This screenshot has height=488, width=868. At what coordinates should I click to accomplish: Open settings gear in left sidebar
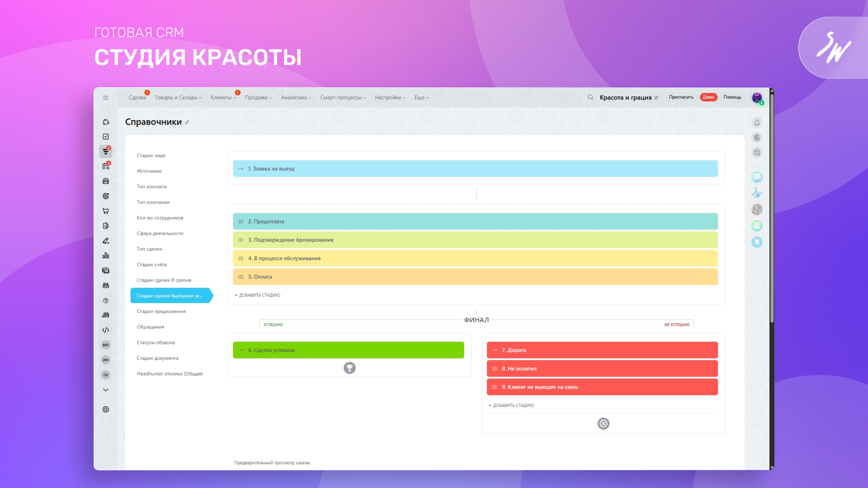[x=105, y=409]
